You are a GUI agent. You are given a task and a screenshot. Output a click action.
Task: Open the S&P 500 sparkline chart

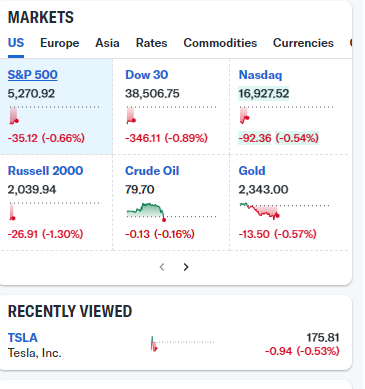tap(54, 115)
